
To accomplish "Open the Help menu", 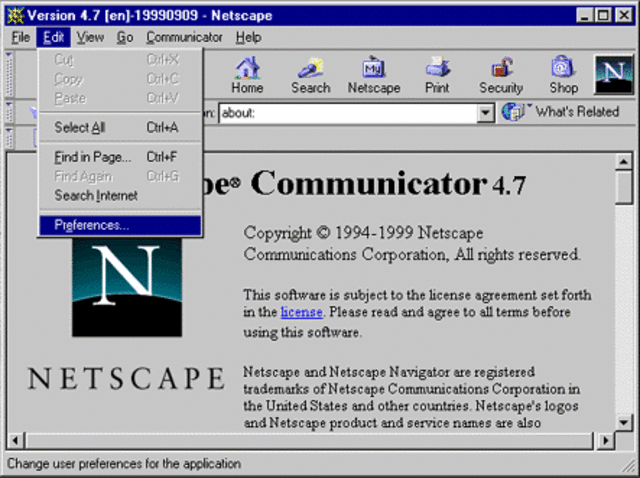I will (249, 38).
